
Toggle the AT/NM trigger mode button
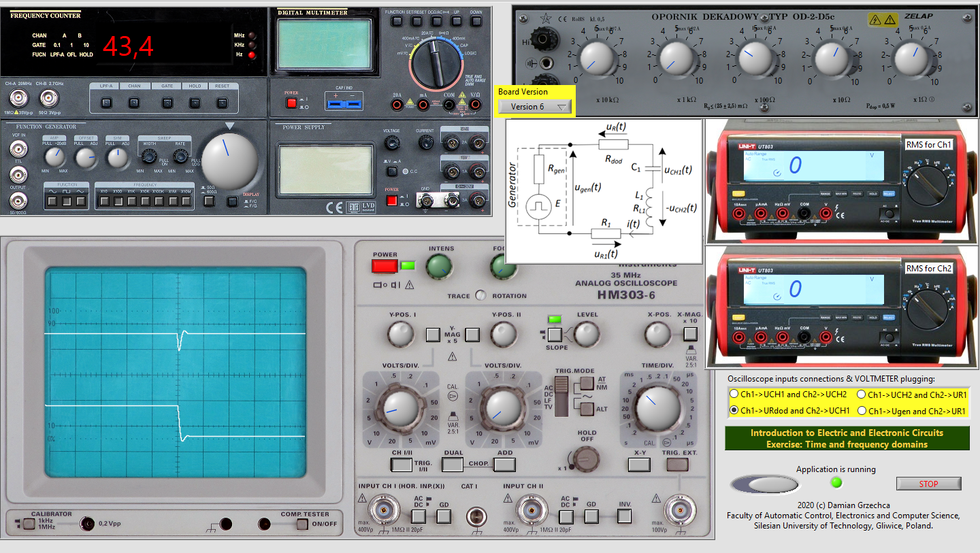click(x=584, y=383)
